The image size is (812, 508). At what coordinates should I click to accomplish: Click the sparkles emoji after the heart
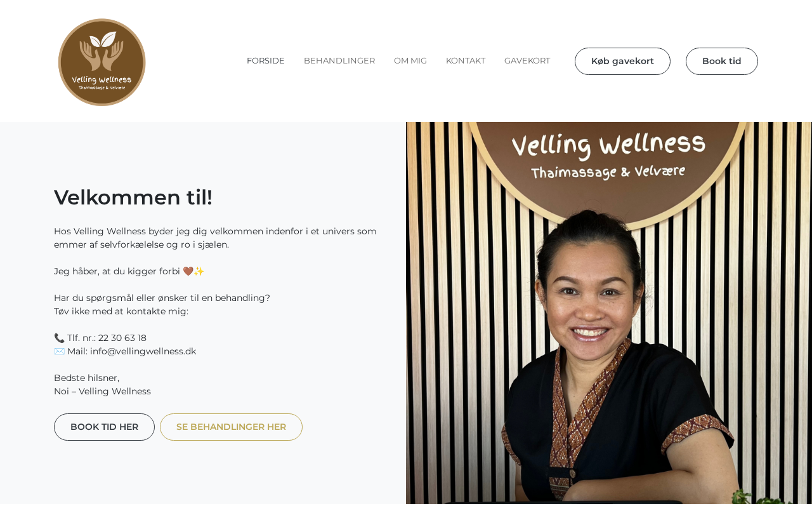click(199, 271)
